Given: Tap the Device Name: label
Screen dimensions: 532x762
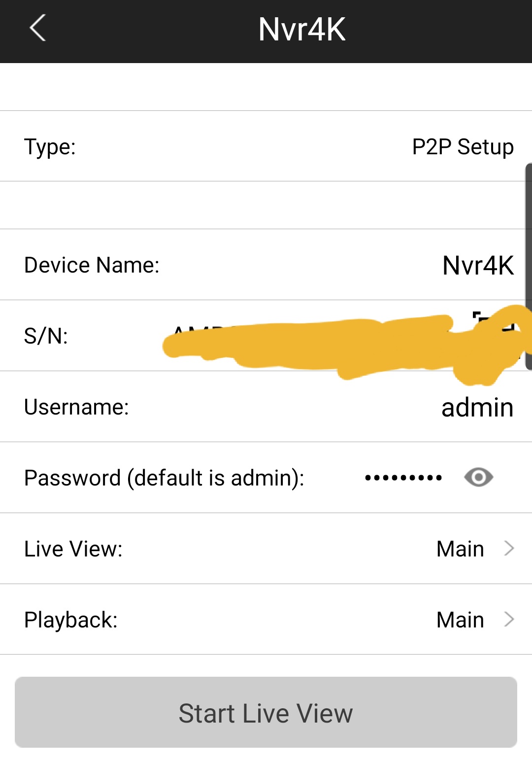Looking at the screenshot, I should coord(92,265).
